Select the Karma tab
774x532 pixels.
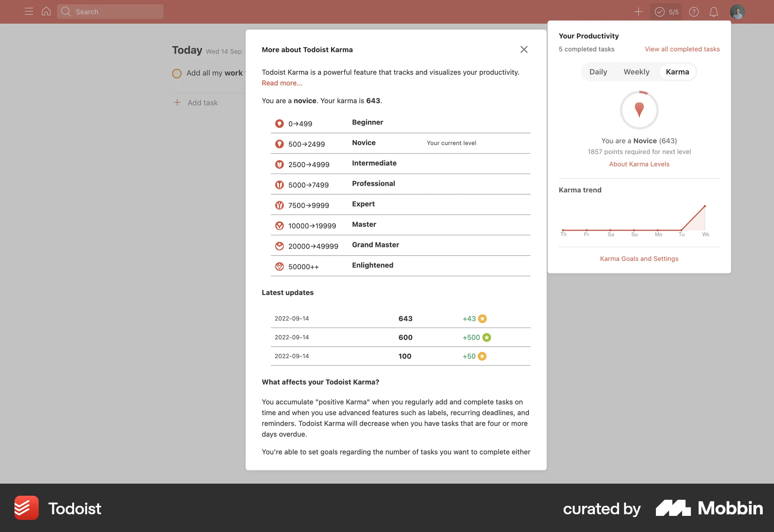(677, 72)
